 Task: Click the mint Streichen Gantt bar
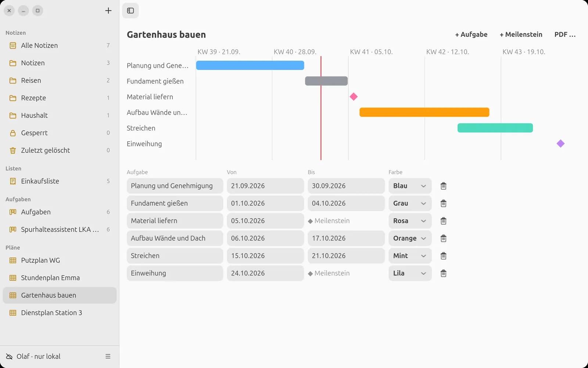(495, 128)
